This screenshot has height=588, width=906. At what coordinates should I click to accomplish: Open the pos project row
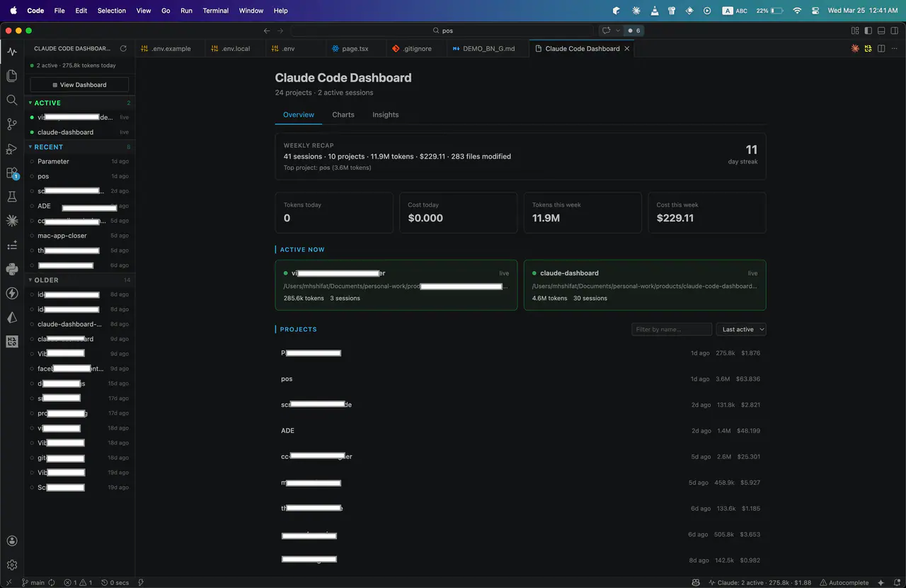520,379
